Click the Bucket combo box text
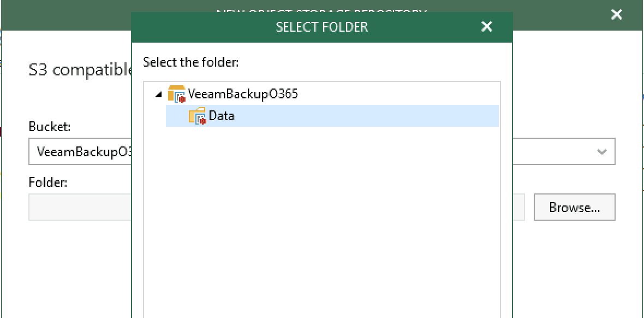The image size is (644, 318). pyautogui.click(x=84, y=151)
